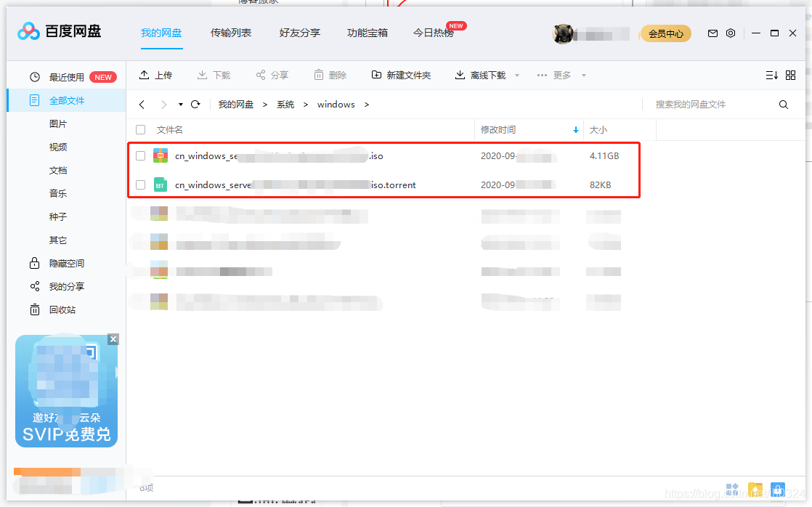Go forward with right arrow
The width and height of the screenshot is (812, 507).
163,105
